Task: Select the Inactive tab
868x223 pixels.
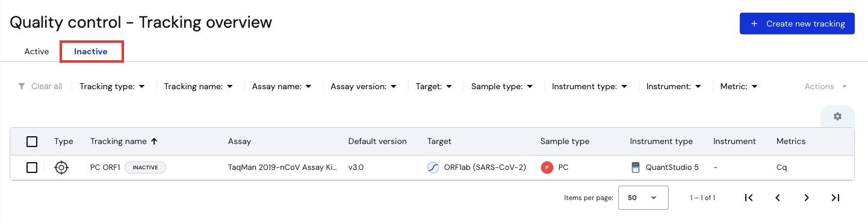Action: (x=91, y=51)
